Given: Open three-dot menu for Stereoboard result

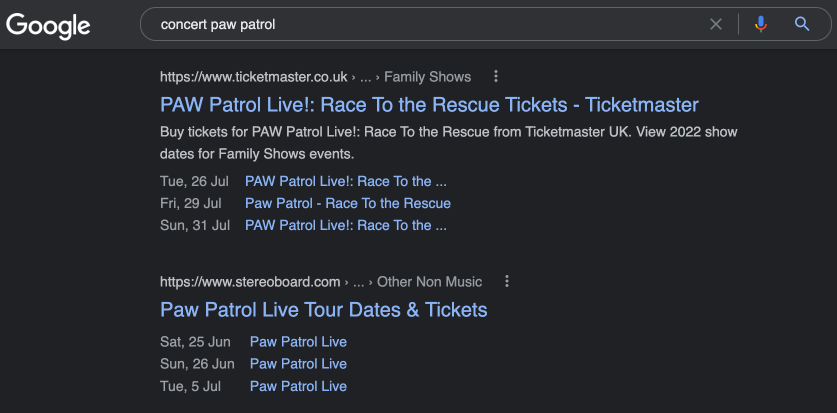Looking at the screenshot, I should (x=507, y=281).
